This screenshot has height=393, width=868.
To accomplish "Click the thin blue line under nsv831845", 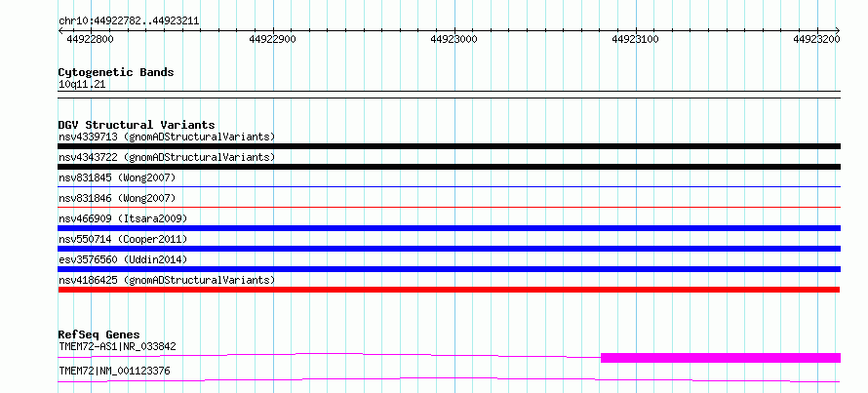I will pyautogui.click(x=449, y=187).
